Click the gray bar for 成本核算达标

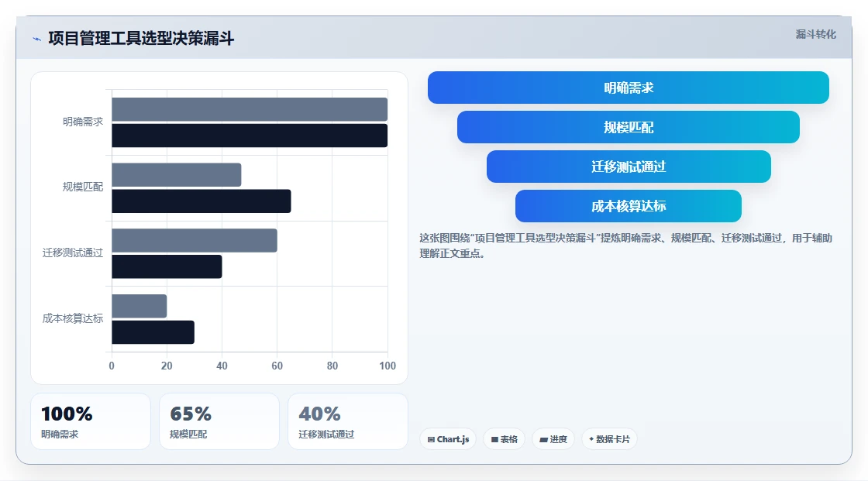139,306
